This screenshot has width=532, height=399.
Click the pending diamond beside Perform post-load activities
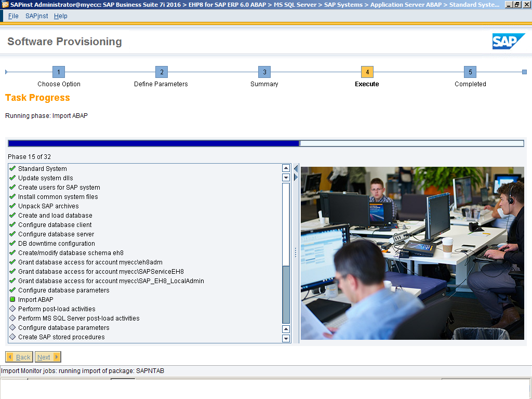12,309
